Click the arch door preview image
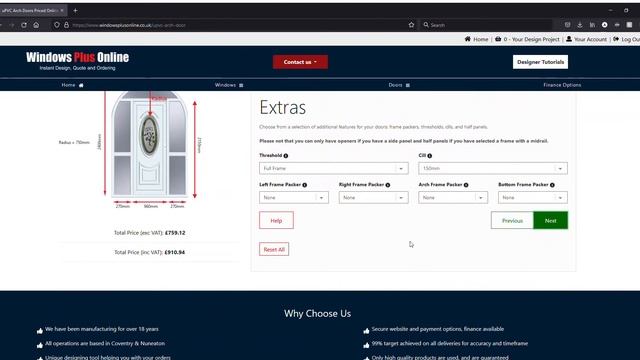The height and width of the screenshot is (360, 640). point(150,144)
